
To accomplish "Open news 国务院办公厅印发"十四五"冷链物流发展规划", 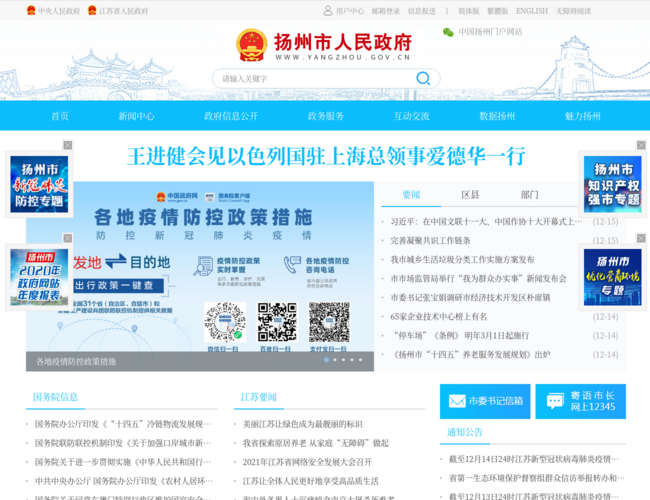I will point(123,425).
